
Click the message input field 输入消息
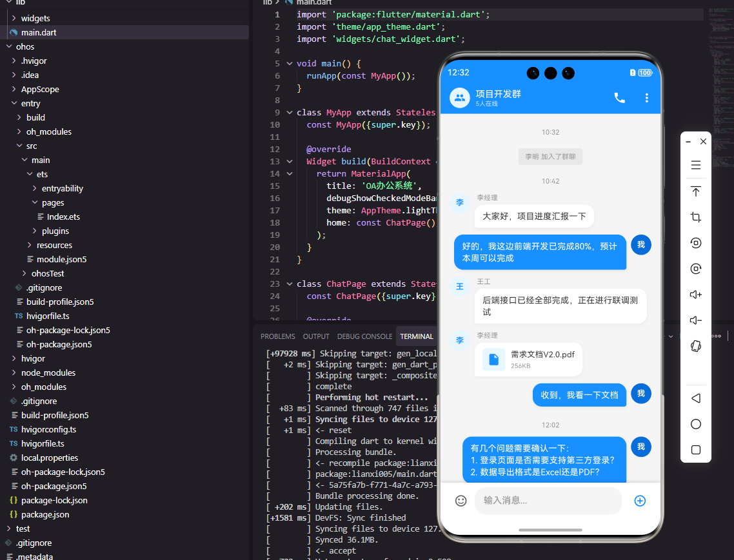coord(548,501)
